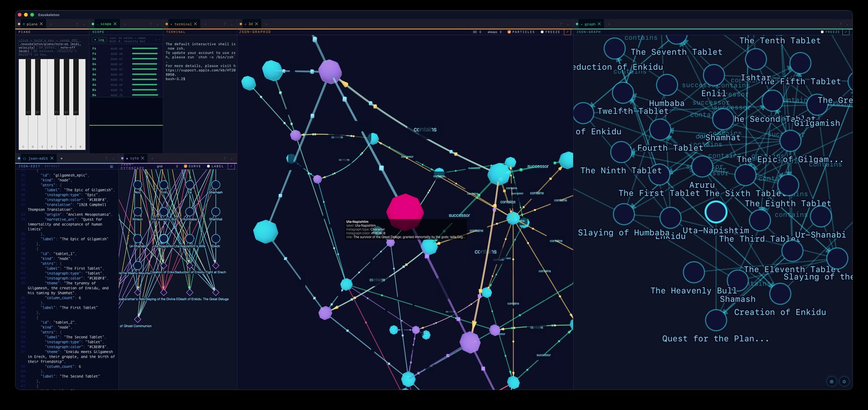The height and width of the screenshot is (410, 868).
Task: Click the Quest for the Plan... label
Action: point(716,339)
